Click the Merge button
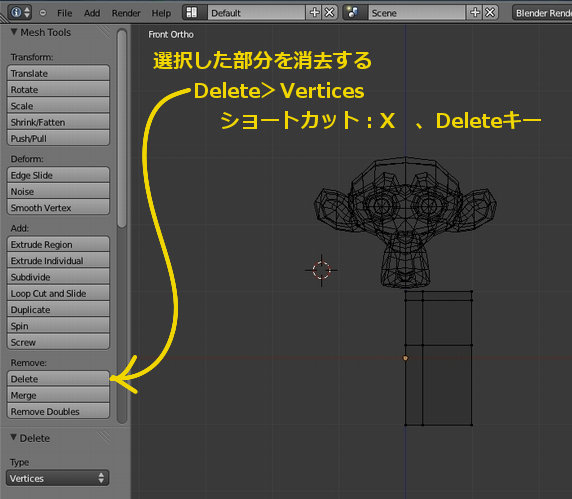The width and height of the screenshot is (572, 499). [x=58, y=395]
